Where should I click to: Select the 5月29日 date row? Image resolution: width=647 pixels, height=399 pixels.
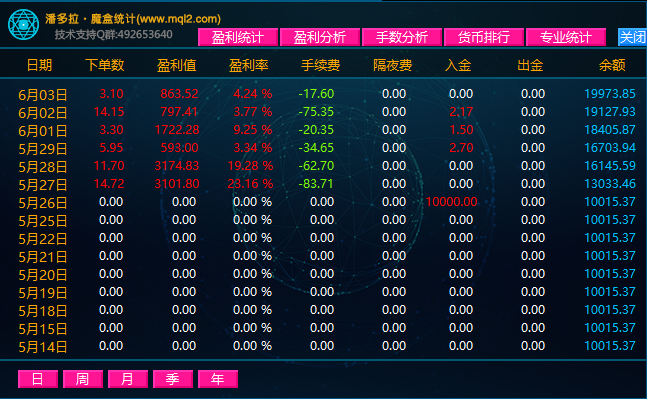[43, 149]
